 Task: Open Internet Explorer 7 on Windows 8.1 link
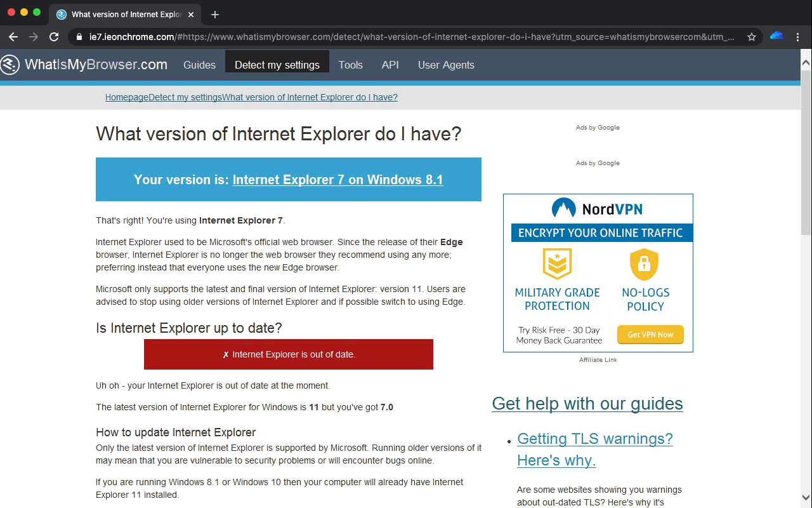pyautogui.click(x=337, y=180)
